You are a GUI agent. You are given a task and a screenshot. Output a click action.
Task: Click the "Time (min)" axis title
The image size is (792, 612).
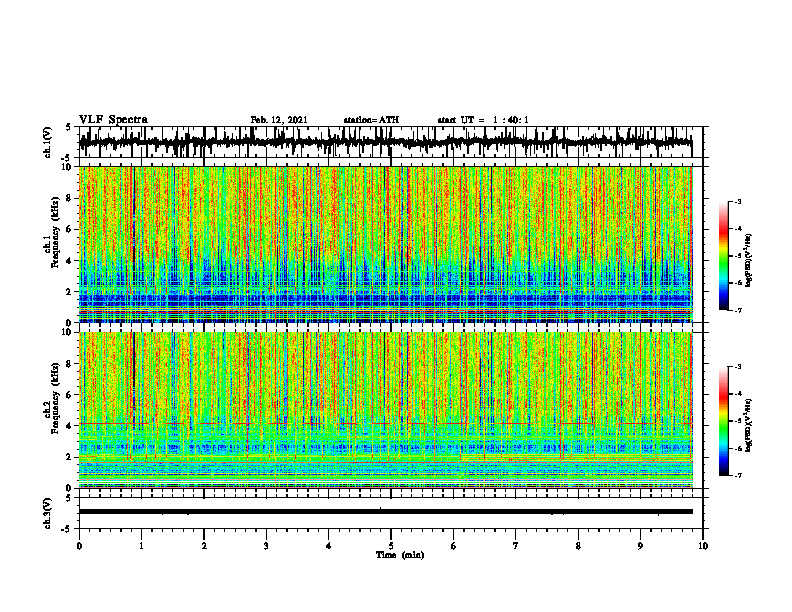(x=400, y=555)
